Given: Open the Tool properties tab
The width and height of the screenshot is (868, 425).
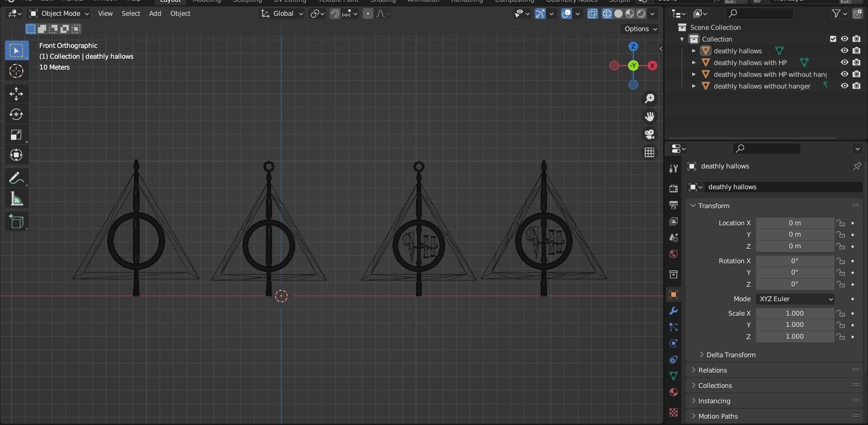Looking at the screenshot, I should (674, 168).
